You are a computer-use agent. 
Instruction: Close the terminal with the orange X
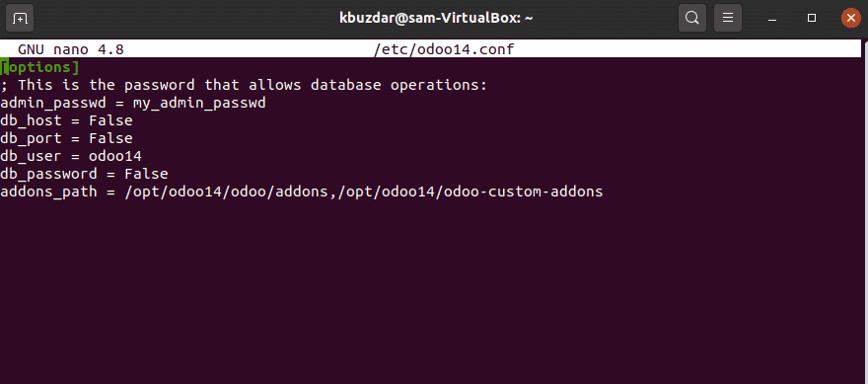[849, 19]
